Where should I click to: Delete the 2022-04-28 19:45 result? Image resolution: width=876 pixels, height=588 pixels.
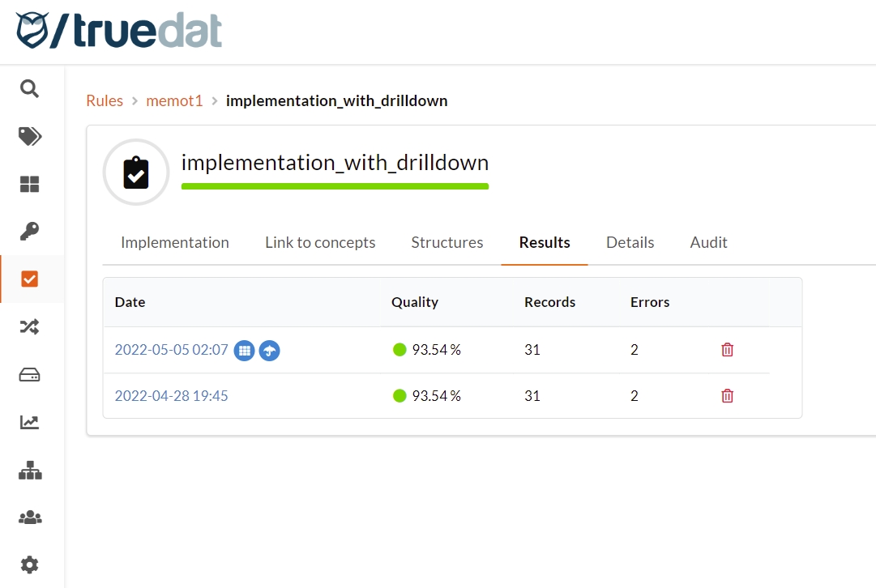[728, 396]
